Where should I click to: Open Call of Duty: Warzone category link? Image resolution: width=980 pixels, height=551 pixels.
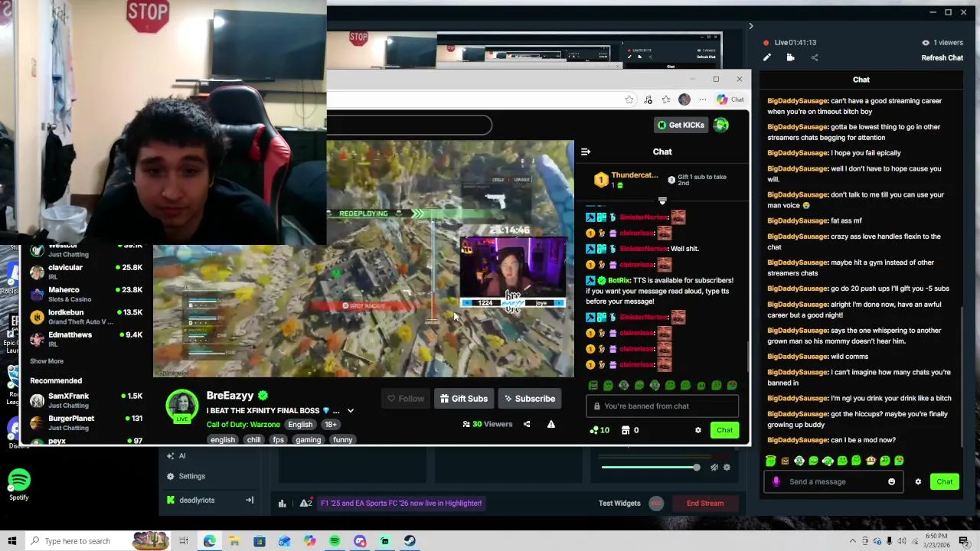coord(243,425)
